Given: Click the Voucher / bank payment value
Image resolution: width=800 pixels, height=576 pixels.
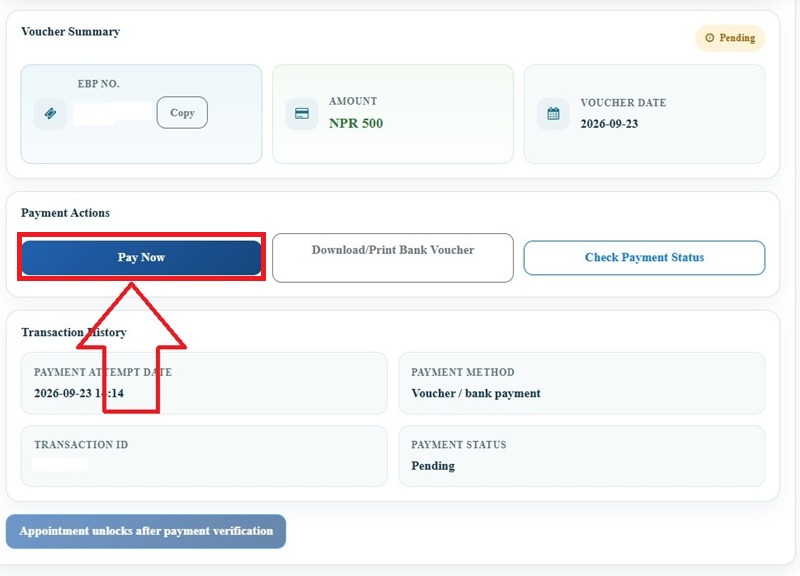Looking at the screenshot, I should point(476,393).
